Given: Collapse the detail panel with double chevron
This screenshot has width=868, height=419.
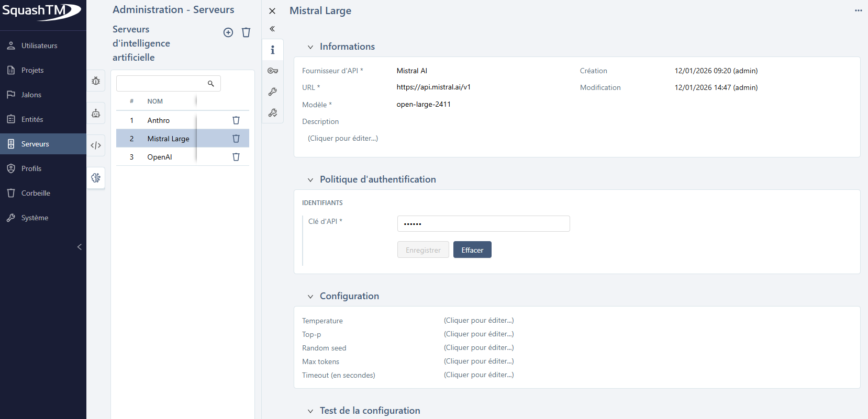Looking at the screenshot, I should pyautogui.click(x=272, y=29).
